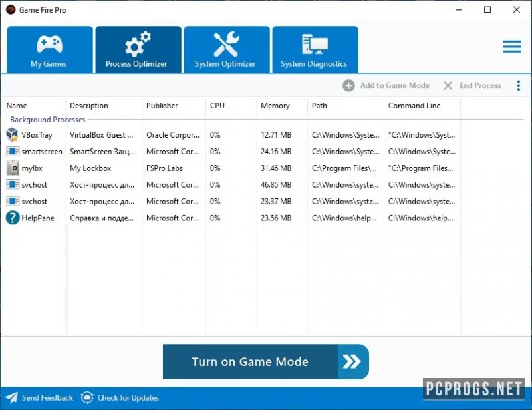This screenshot has height=410, width=532.
Task: Sort by Publisher column header
Action: click(x=162, y=106)
